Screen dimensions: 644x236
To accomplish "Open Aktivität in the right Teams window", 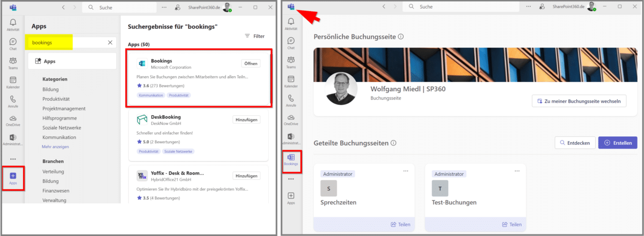I will coord(291,25).
